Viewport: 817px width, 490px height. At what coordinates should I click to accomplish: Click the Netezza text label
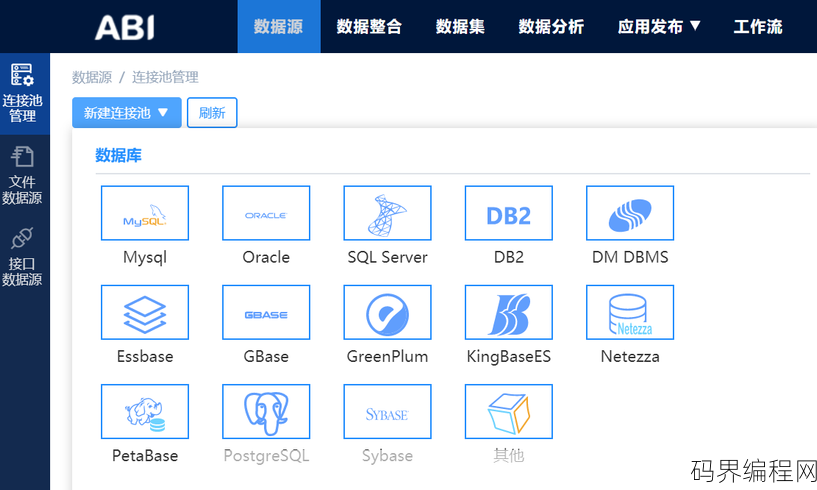[630, 357]
